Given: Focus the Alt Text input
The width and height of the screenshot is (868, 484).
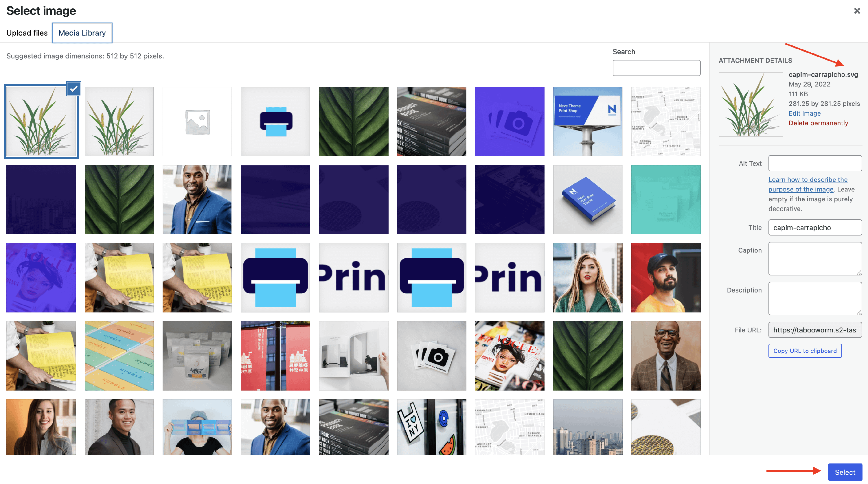Looking at the screenshot, I should tap(815, 163).
